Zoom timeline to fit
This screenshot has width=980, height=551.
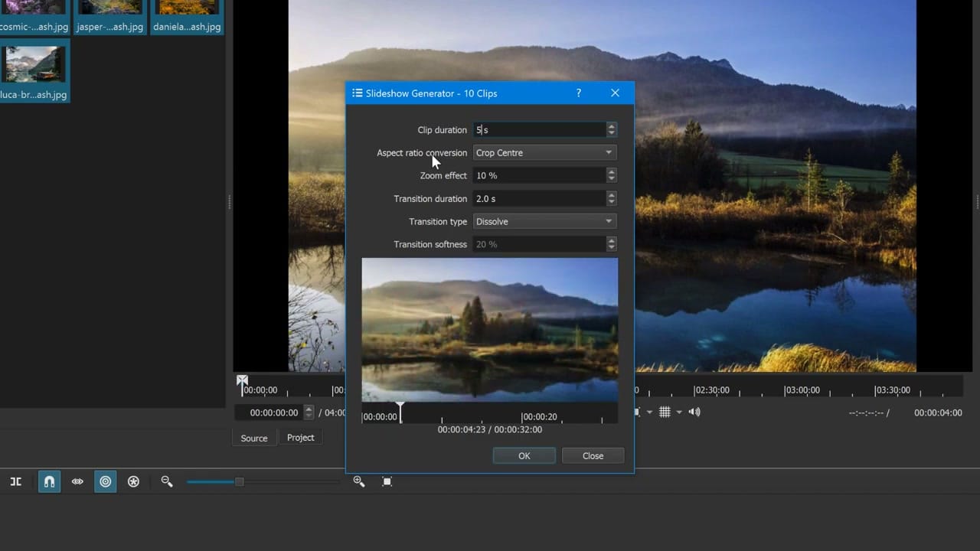click(x=387, y=481)
